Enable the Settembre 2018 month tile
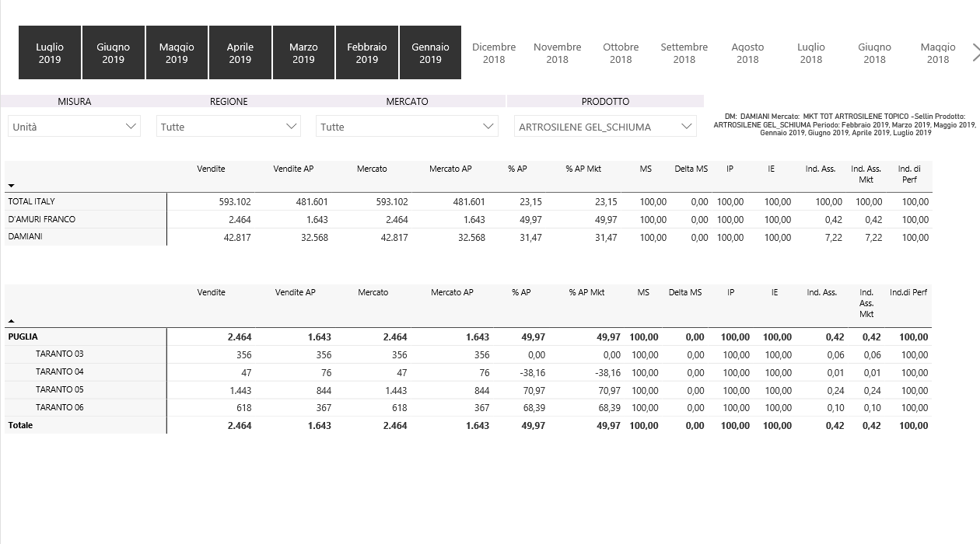 pos(684,53)
